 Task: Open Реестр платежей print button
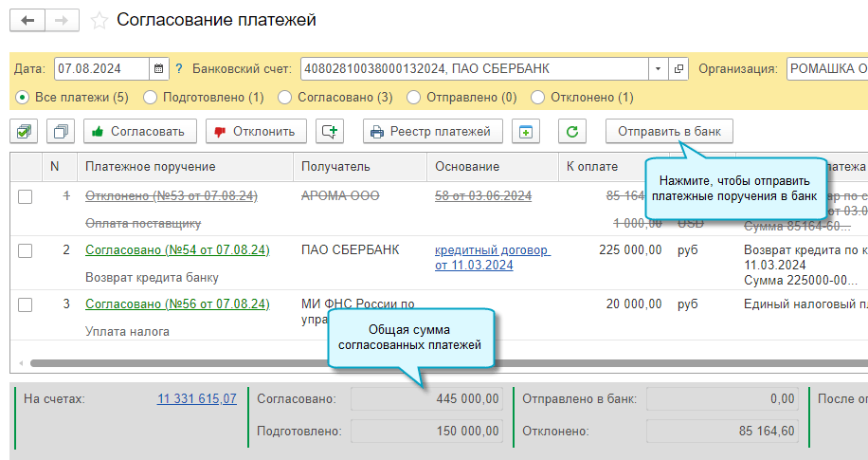point(433,131)
